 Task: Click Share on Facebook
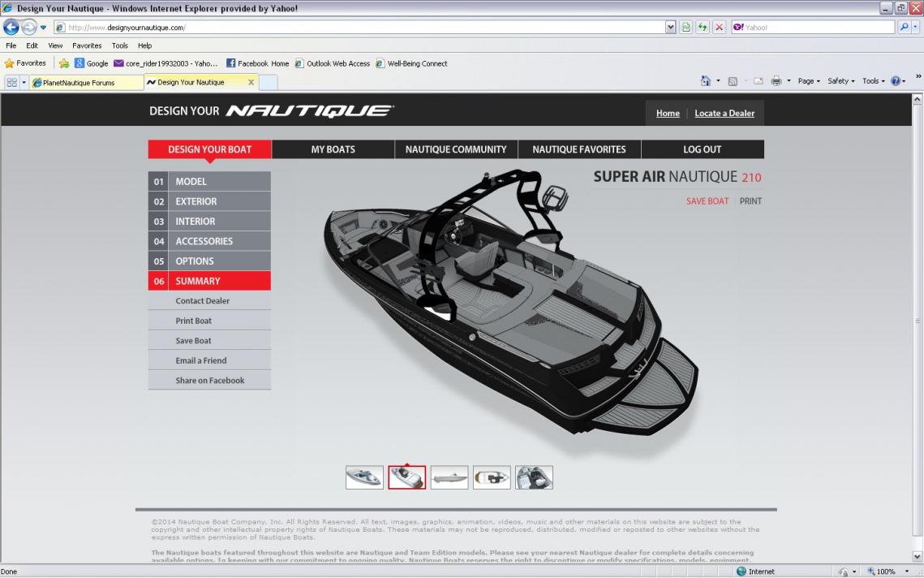[x=209, y=381]
